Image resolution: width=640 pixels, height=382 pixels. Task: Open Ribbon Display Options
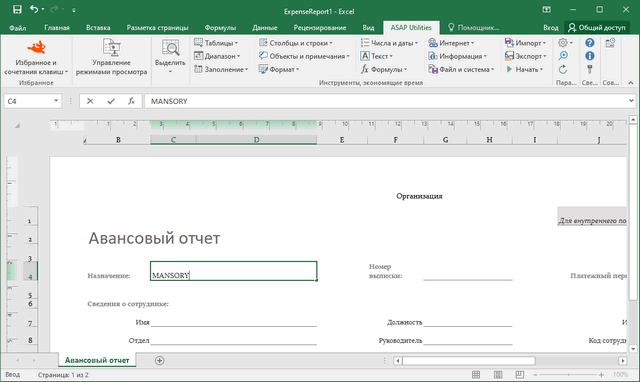click(x=547, y=9)
